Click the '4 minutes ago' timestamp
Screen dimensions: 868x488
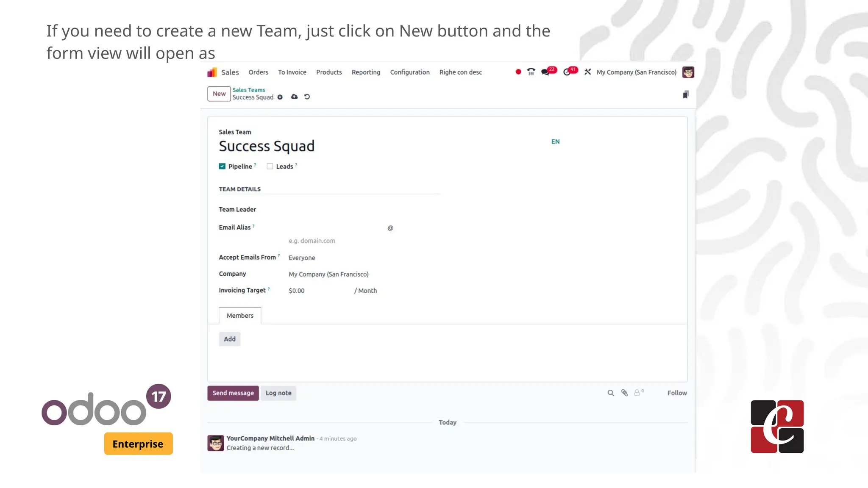pos(338,439)
